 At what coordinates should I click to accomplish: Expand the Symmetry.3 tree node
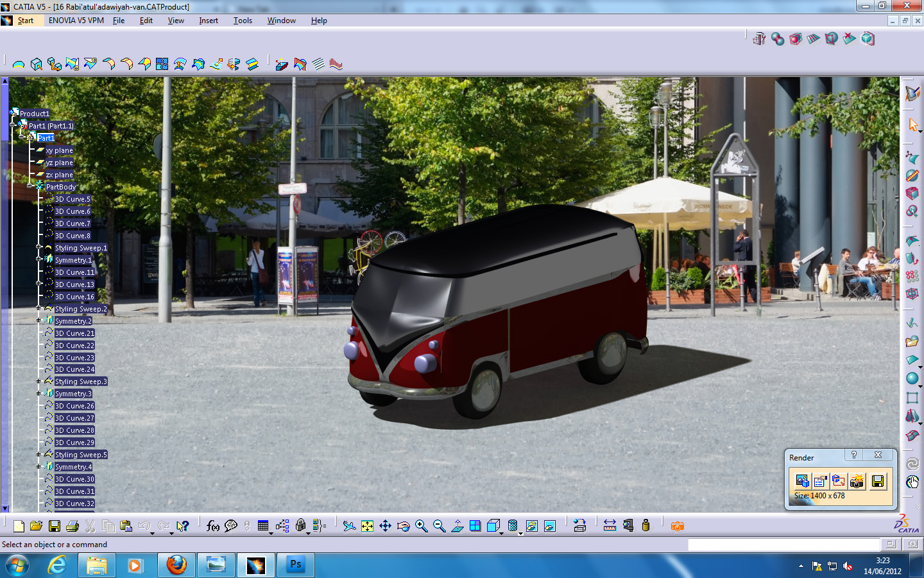(x=38, y=394)
